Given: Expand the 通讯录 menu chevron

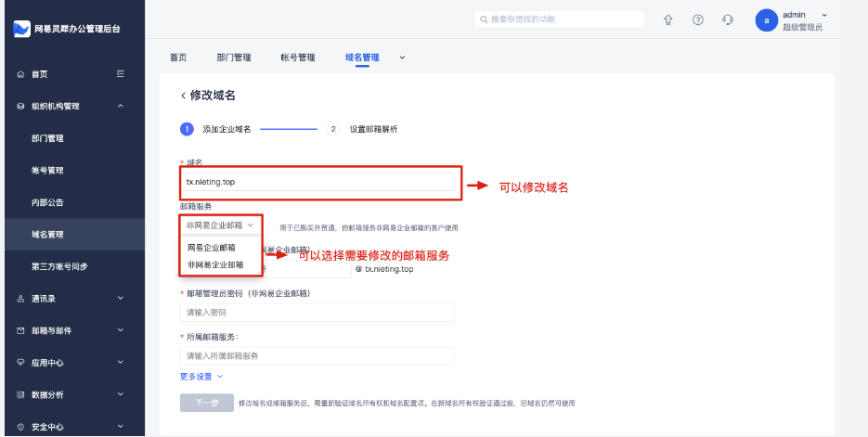Looking at the screenshot, I should coord(121,299).
